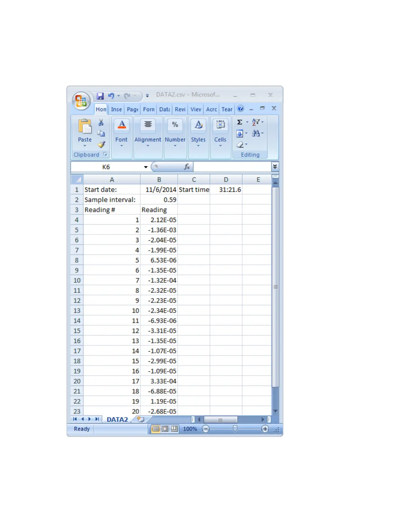The image size is (411, 532).
Task: Select cell with value 31:21.6
Action: tap(226, 190)
